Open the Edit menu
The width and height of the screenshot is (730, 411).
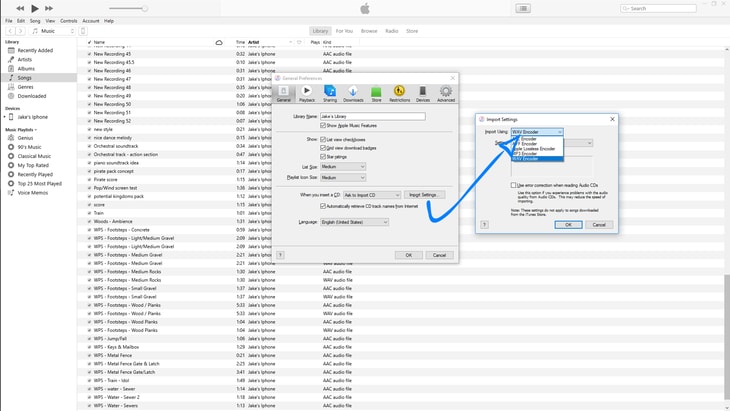[21, 21]
